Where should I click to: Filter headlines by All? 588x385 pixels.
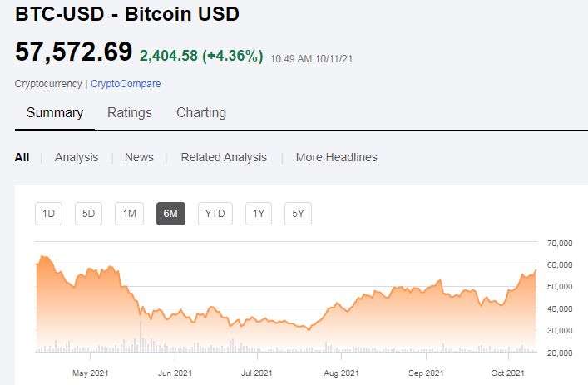pyautogui.click(x=22, y=157)
